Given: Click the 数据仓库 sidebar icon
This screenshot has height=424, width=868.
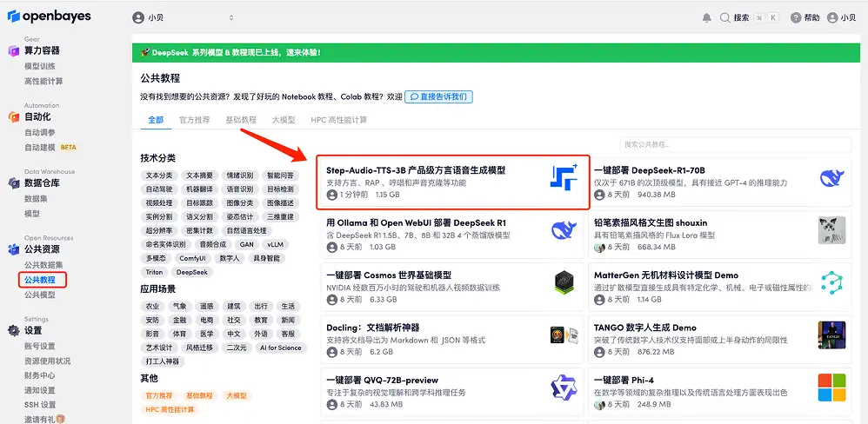Looking at the screenshot, I should (x=14, y=183).
